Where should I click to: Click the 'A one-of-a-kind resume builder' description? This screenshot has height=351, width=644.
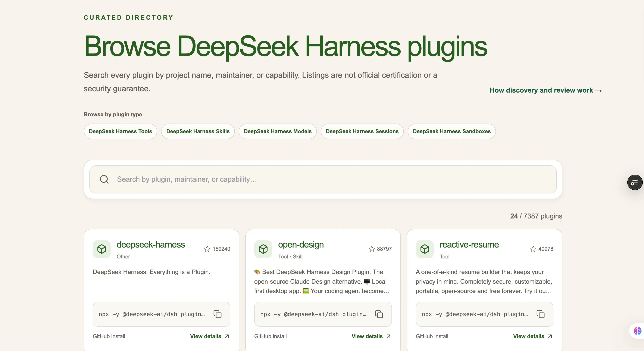484,282
